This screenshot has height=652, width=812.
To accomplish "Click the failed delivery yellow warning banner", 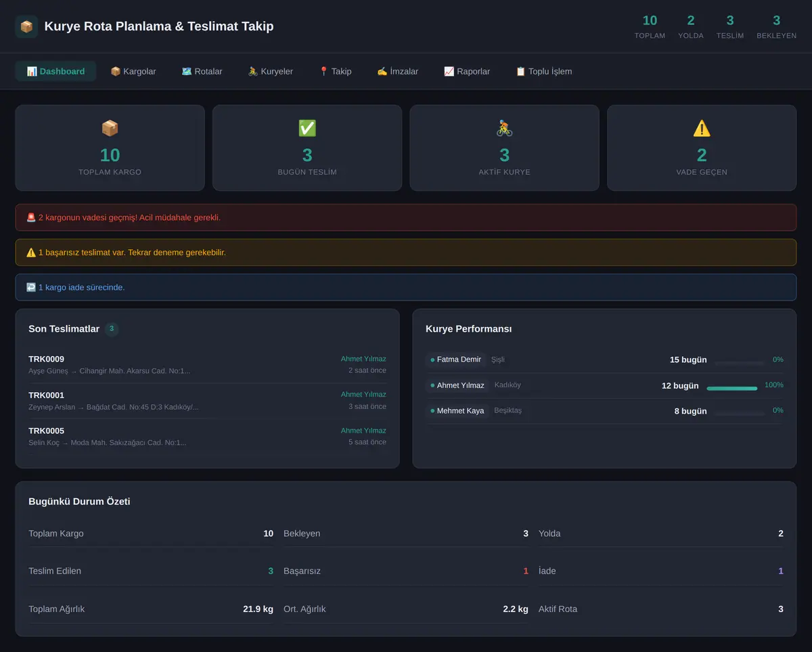I will tap(406, 253).
